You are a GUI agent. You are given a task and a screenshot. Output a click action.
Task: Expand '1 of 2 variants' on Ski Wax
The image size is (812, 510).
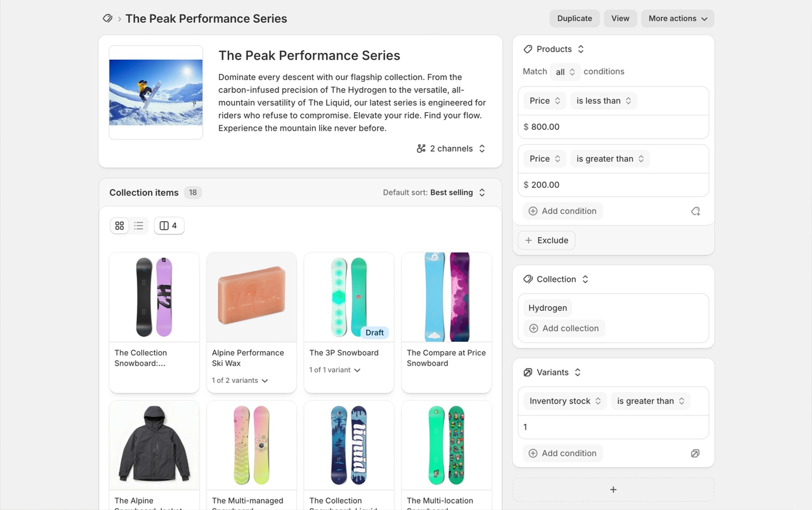[x=240, y=380]
